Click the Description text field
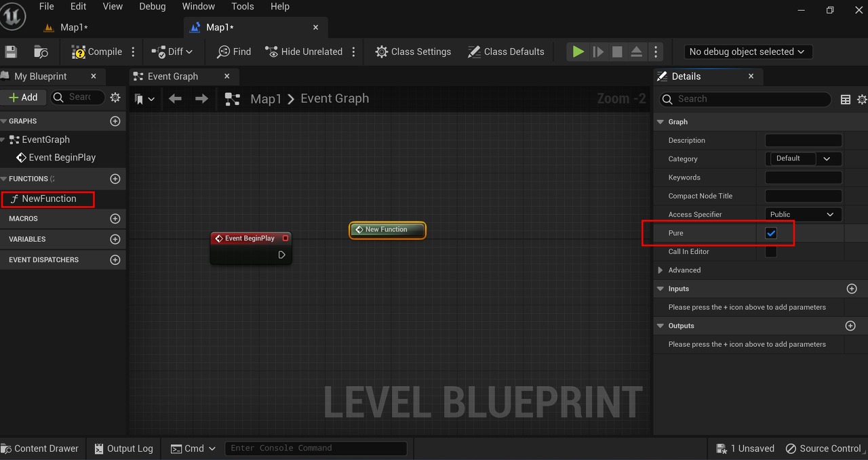 pos(804,140)
